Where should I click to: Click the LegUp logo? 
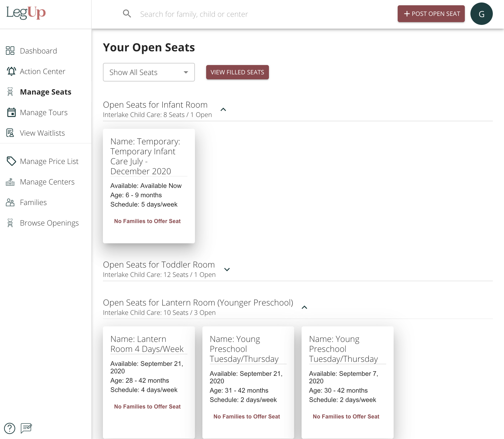[x=26, y=13]
